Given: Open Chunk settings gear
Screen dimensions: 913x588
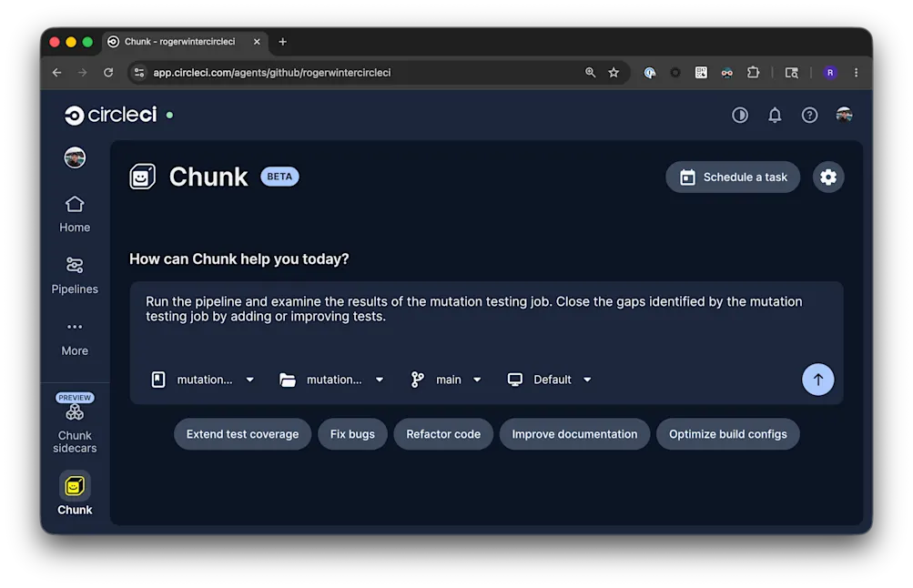Looking at the screenshot, I should click(828, 177).
